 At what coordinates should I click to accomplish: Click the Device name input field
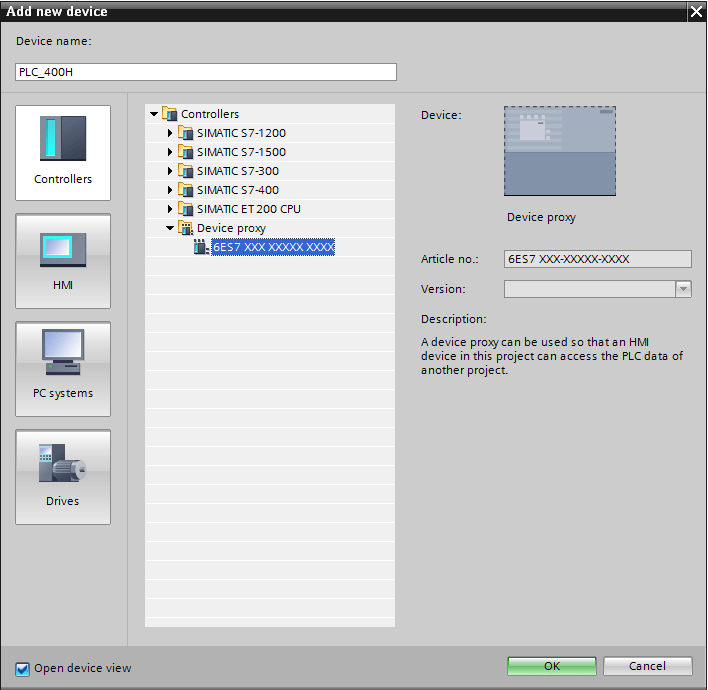[206, 72]
